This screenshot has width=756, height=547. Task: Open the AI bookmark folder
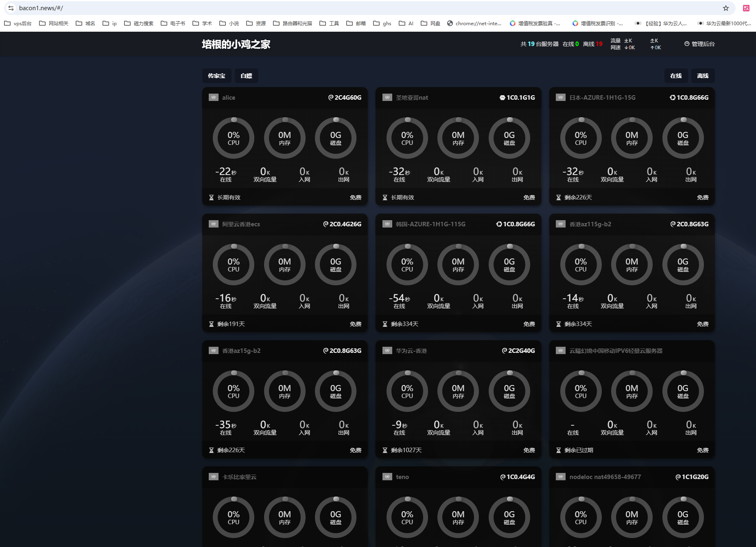(x=406, y=23)
